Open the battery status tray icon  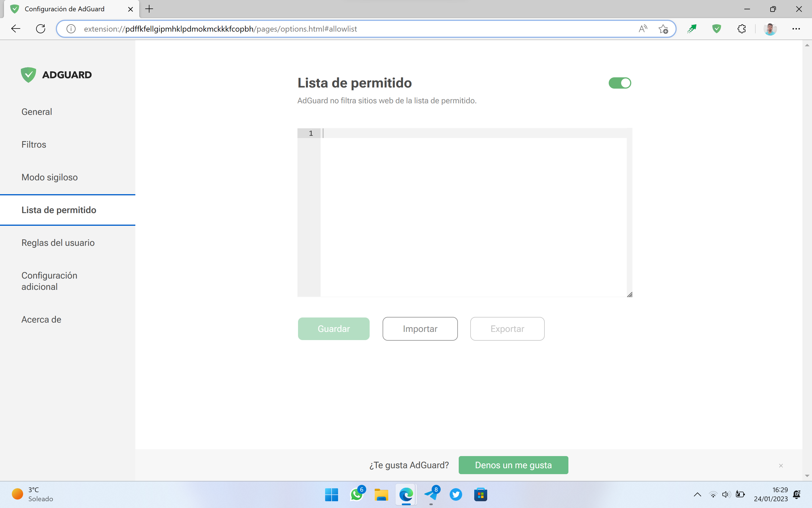point(740,494)
